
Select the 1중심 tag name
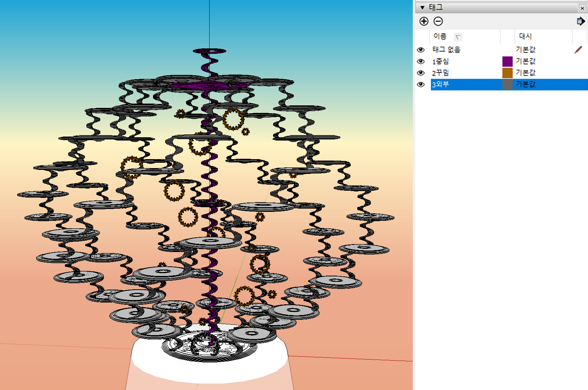440,61
